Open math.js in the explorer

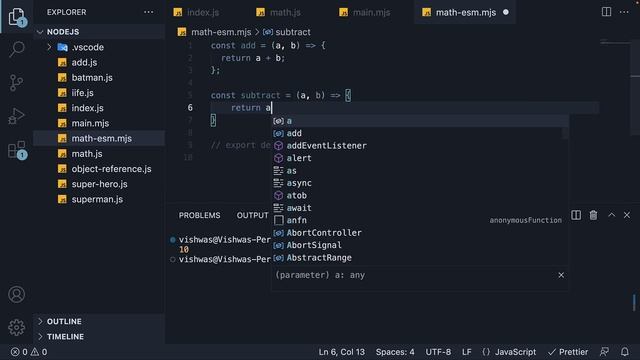click(x=87, y=154)
